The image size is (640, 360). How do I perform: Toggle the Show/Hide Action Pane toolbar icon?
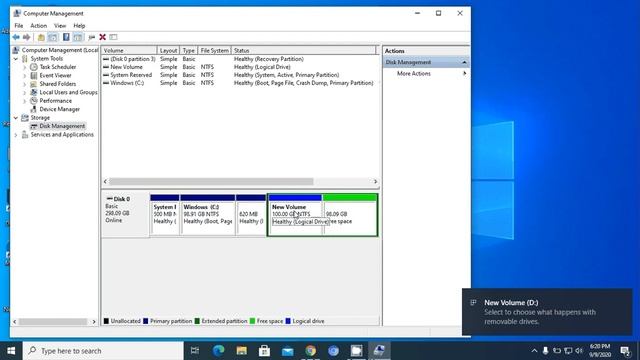pyautogui.click(x=78, y=37)
